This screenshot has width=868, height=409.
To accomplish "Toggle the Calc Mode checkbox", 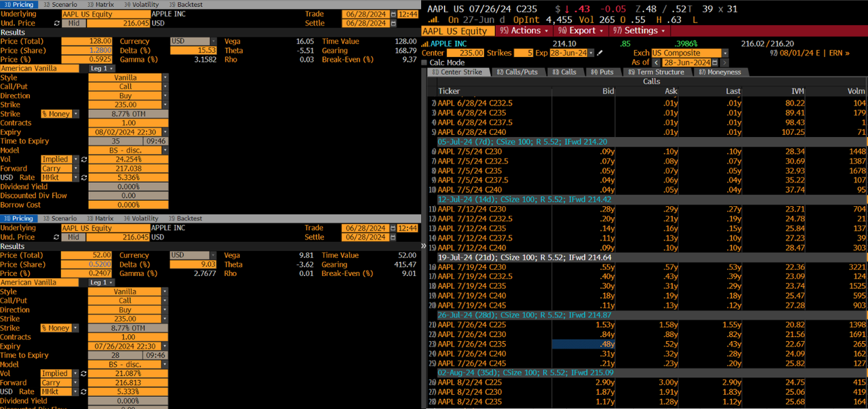I will click(x=425, y=62).
